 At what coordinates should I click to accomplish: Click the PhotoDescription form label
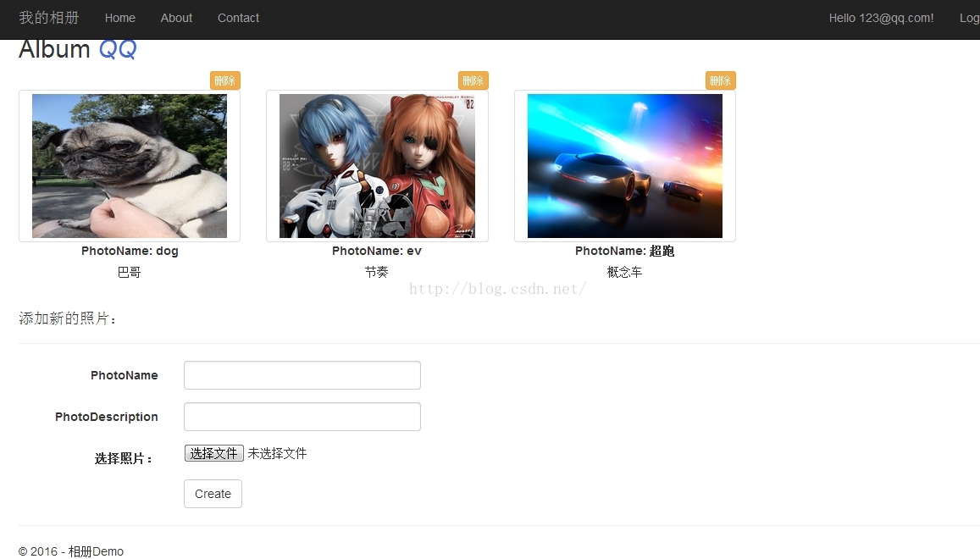[x=106, y=417]
